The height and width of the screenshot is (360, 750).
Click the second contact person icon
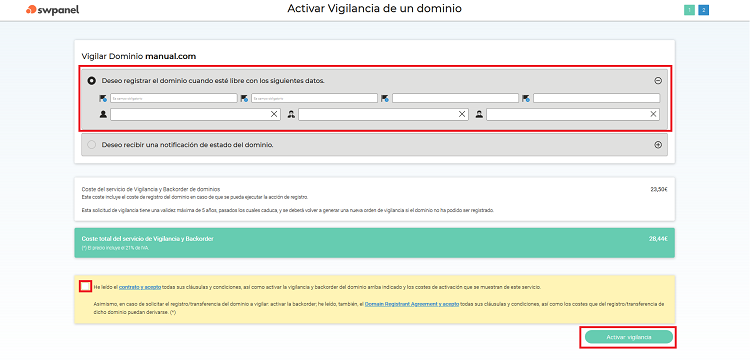(291, 114)
